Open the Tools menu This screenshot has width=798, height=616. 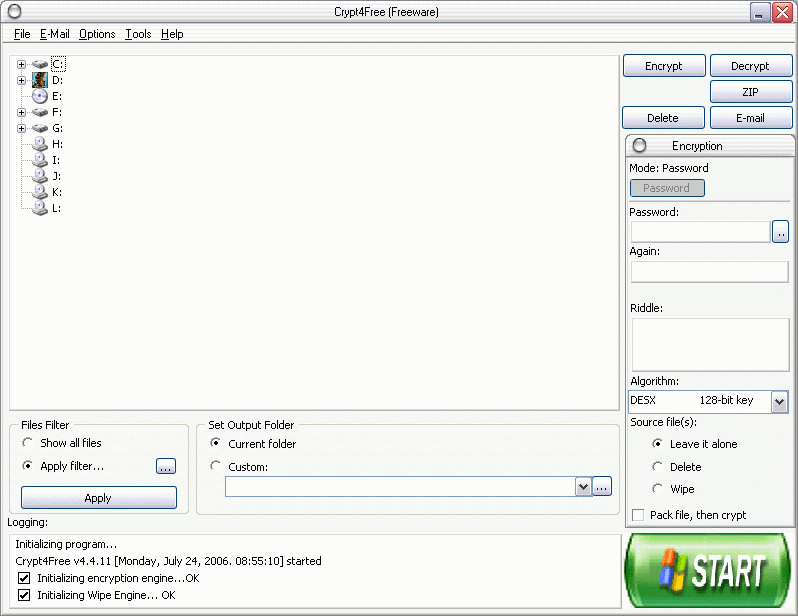coord(138,34)
